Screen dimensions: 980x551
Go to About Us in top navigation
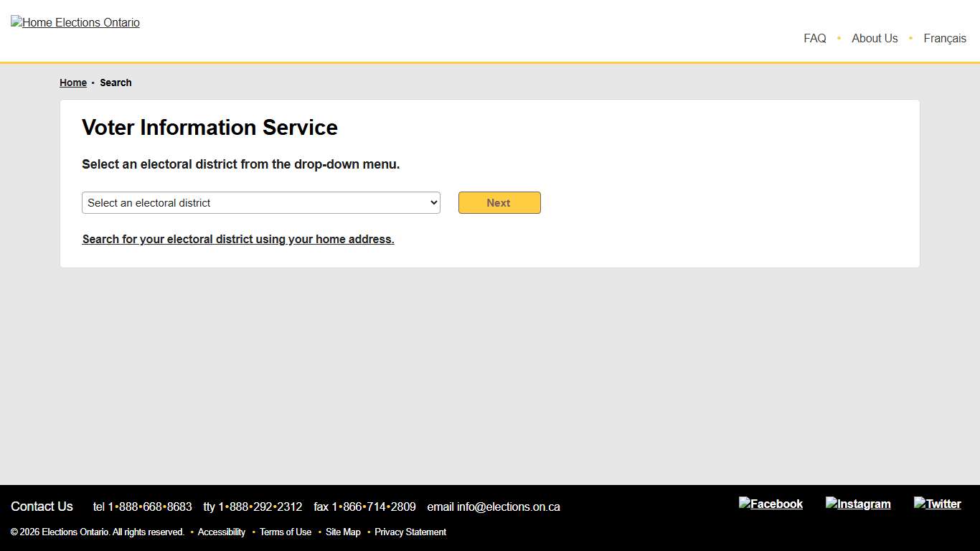click(875, 39)
